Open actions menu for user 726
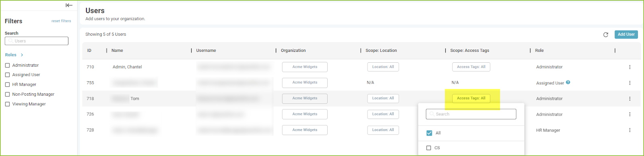The height and width of the screenshot is (156, 644). pos(630,114)
